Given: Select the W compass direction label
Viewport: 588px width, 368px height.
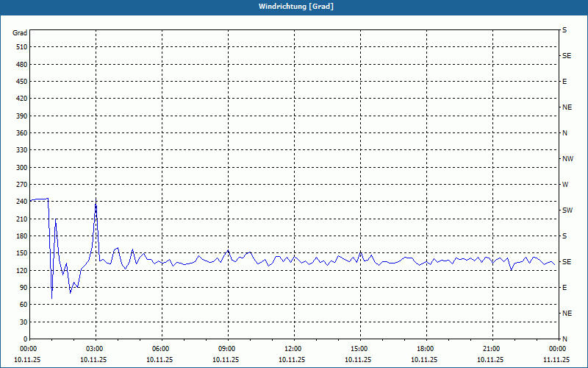Looking at the screenshot, I should [565, 185].
